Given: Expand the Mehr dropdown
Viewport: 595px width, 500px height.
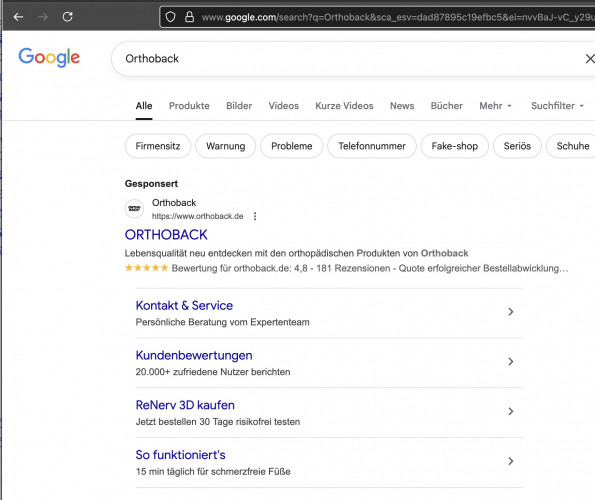Looking at the screenshot, I should (x=495, y=106).
